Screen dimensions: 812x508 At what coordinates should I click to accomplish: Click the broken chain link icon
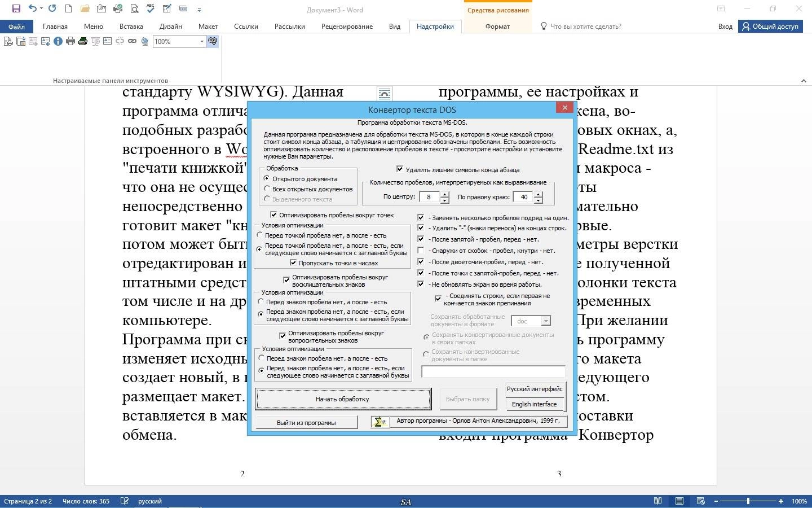click(120, 41)
